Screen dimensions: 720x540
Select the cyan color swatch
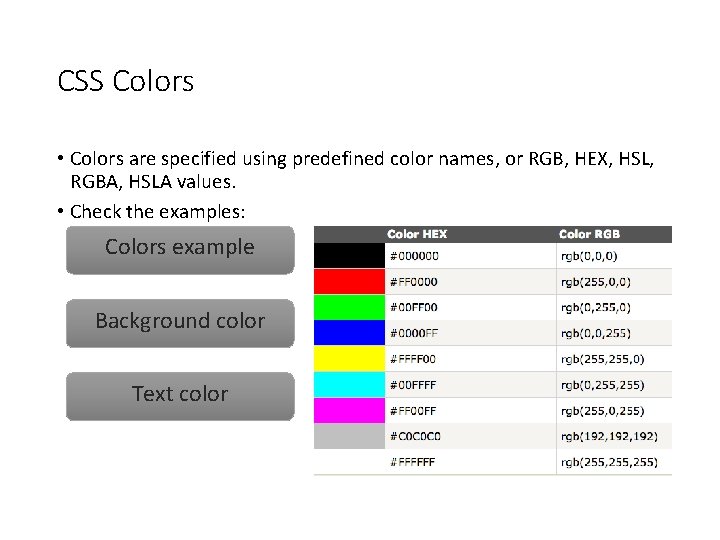click(x=349, y=385)
